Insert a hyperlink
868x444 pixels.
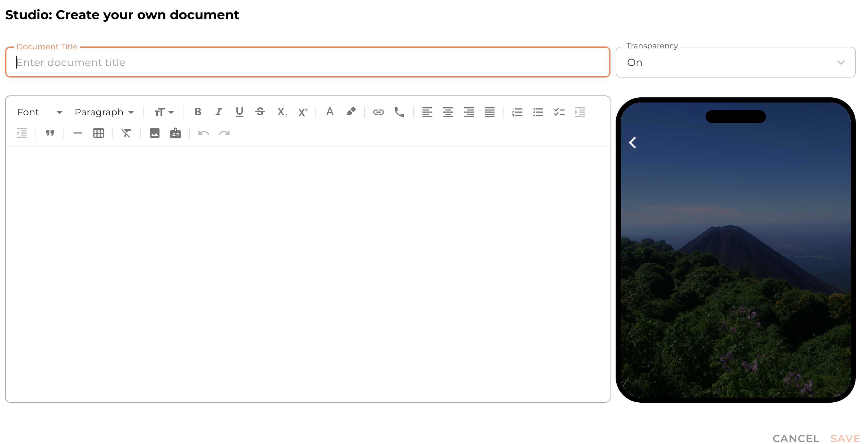(x=378, y=112)
